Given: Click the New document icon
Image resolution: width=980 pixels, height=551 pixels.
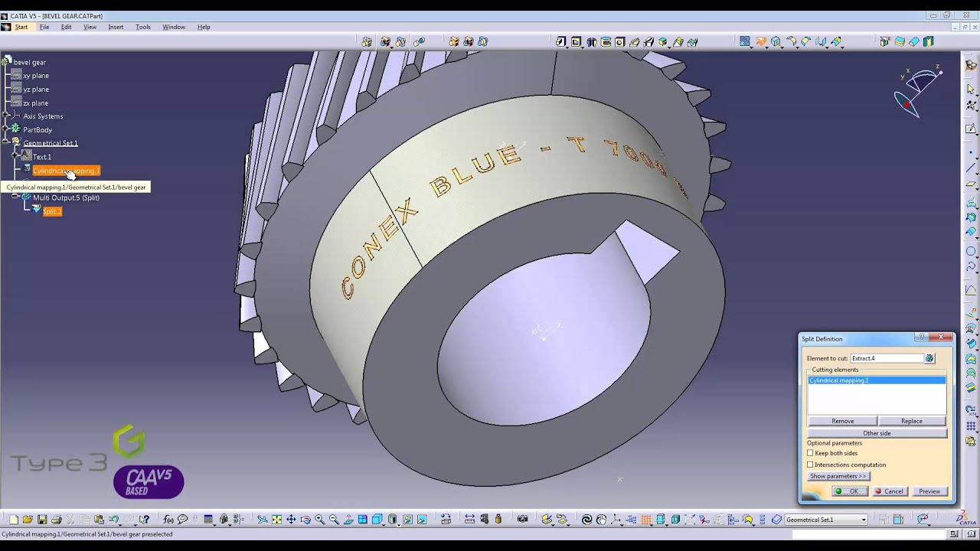Looking at the screenshot, I should [13, 520].
